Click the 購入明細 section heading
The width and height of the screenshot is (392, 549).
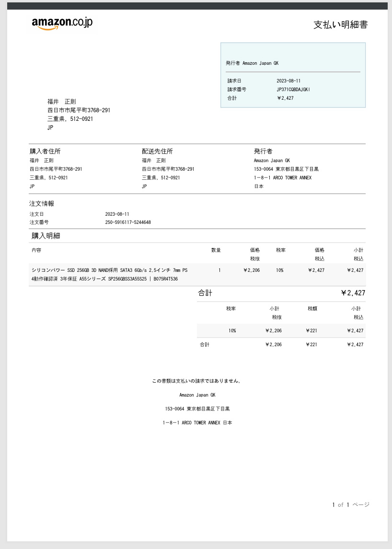coord(46,236)
